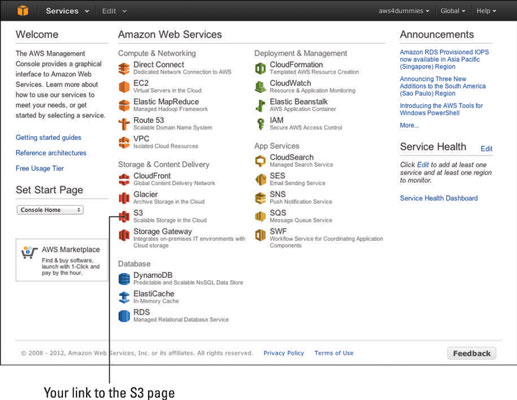Click the SES service icon
Screen dimensions: 517x400
coord(260,180)
